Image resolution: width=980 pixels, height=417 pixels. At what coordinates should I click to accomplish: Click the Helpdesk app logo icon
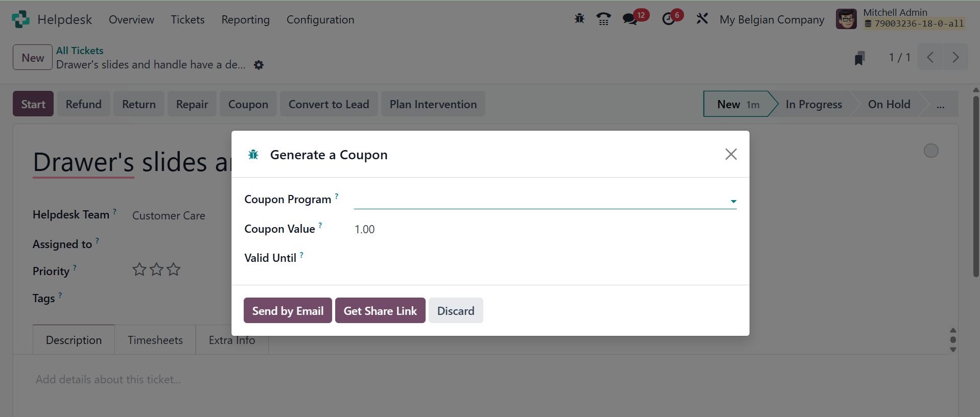pyautogui.click(x=20, y=19)
